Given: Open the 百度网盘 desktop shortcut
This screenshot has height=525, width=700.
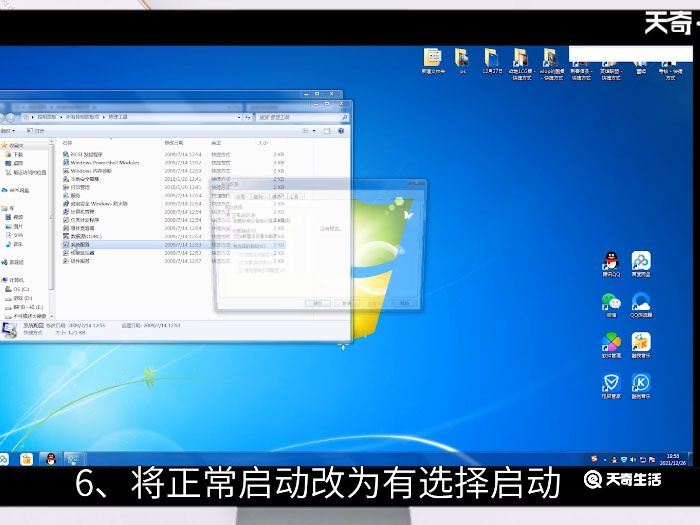Looking at the screenshot, I should click(641, 264).
